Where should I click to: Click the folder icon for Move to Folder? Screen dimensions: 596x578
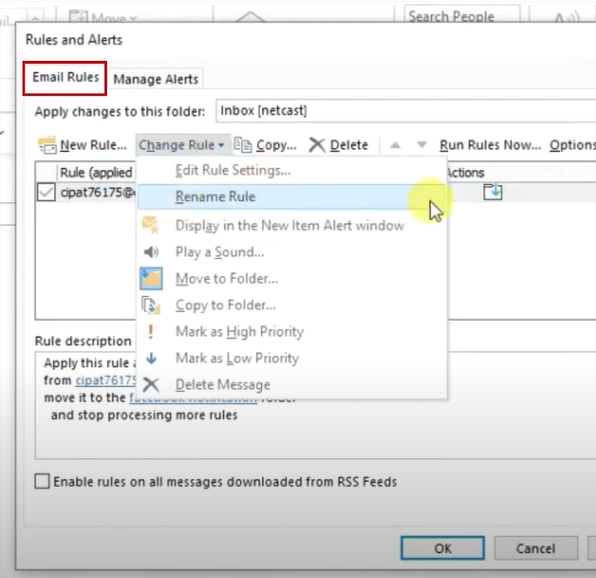pos(151,279)
